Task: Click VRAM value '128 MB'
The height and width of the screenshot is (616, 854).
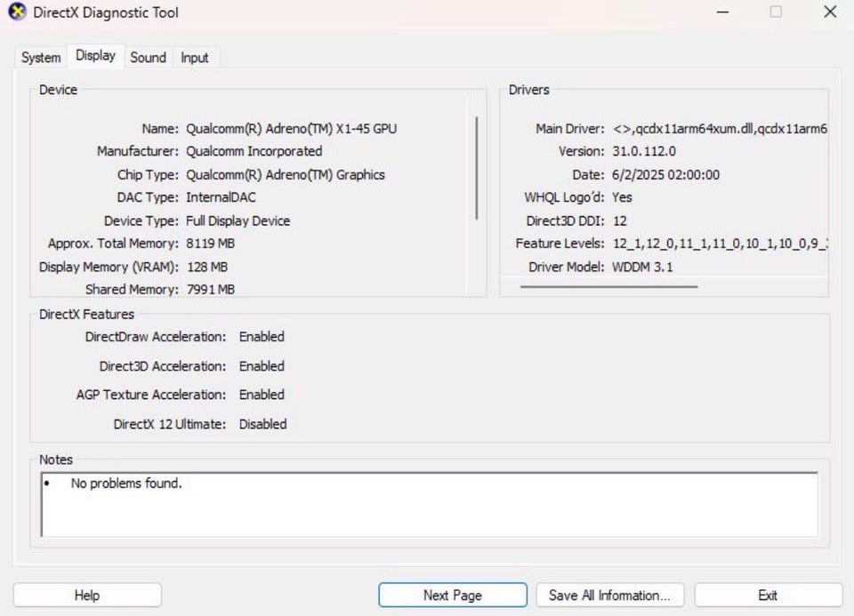Action: point(207,268)
